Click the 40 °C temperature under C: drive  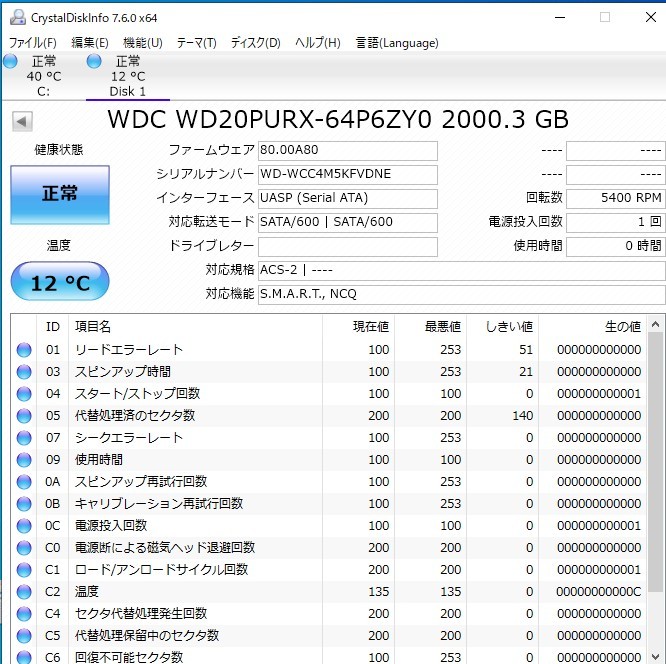click(x=44, y=76)
